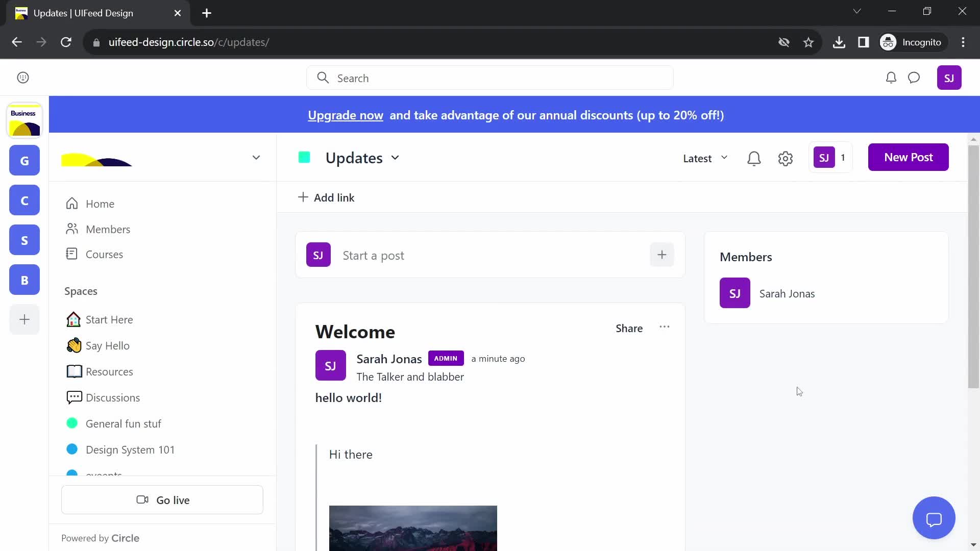Click the Share button on Welcome post
This screenshot has width=980, height=551.
[629, 328]
